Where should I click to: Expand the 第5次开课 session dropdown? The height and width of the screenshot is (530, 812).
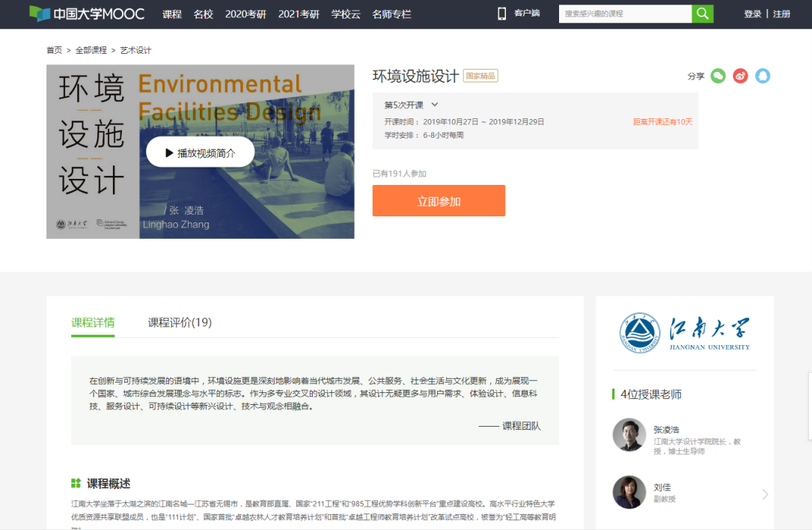(434, 105)
